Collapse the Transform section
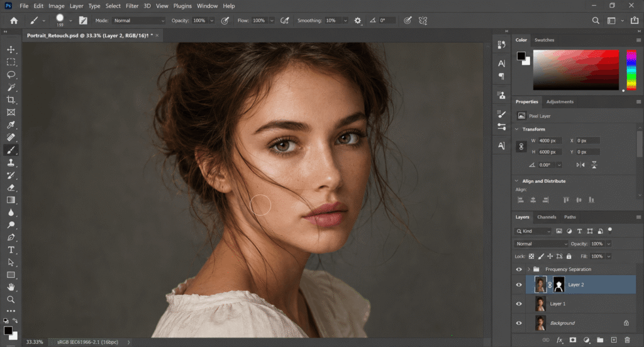644x347 pixels. pos(517,129)
